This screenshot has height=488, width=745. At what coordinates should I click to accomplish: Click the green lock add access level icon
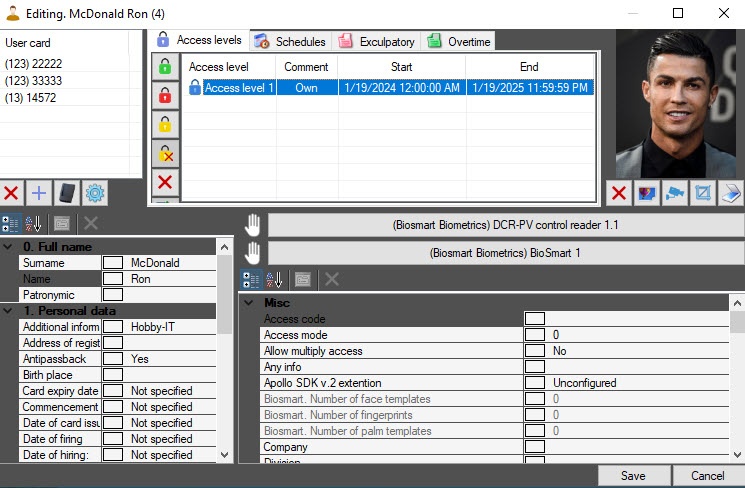click(165, 66)
